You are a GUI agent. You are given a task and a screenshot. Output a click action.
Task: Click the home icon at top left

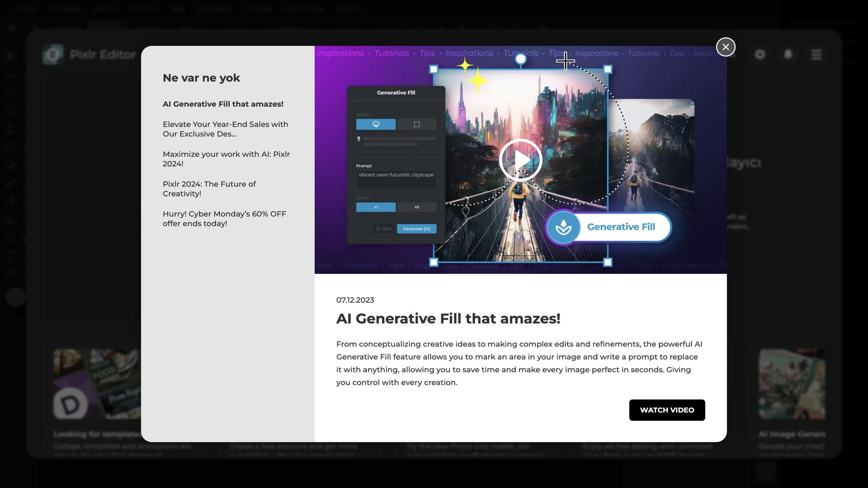pos(12,28)
